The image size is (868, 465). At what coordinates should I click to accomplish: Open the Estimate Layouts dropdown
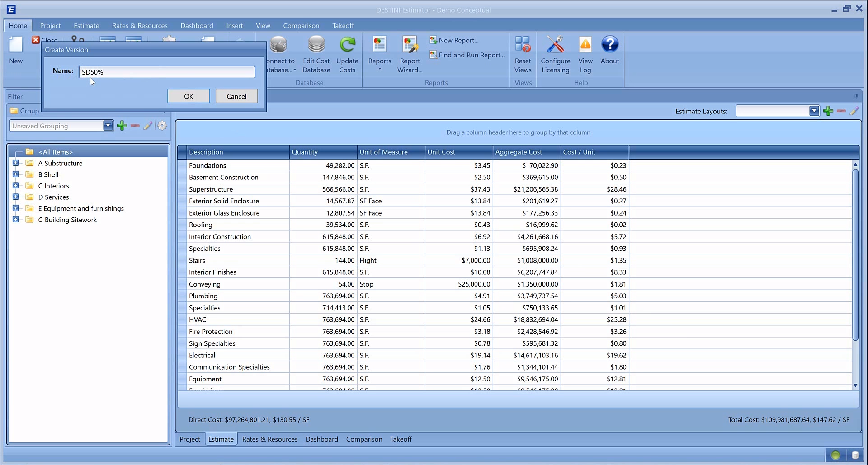(x=814, y=111)
